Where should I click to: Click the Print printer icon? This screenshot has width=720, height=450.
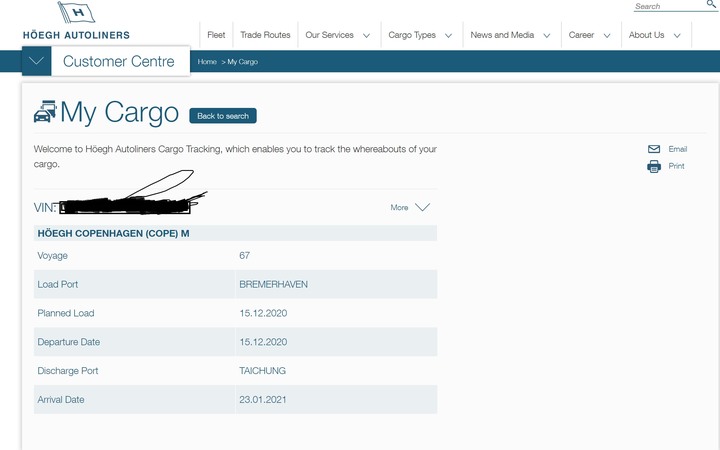point(654,166)
